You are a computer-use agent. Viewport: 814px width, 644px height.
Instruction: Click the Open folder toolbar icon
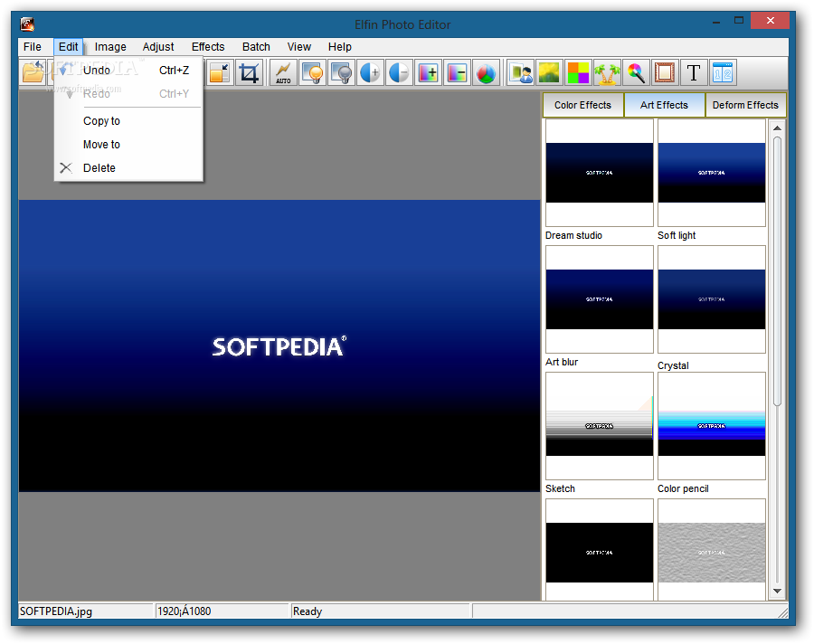[x=33, y=72]
